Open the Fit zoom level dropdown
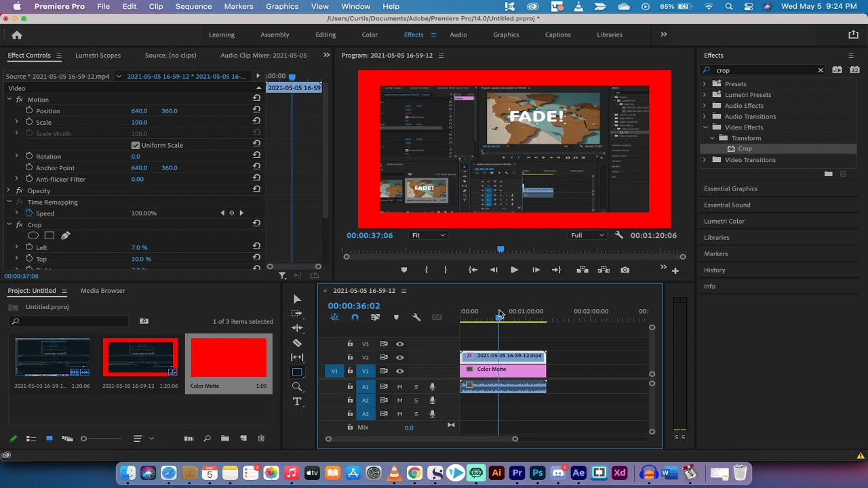 coord(429,235)
